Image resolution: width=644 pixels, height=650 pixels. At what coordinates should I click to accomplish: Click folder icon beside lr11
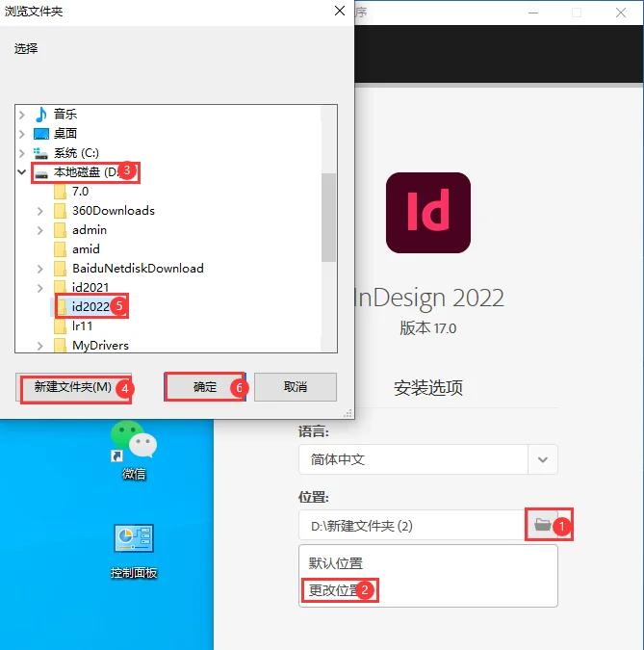pyautogui.click(x=60, y=326)
